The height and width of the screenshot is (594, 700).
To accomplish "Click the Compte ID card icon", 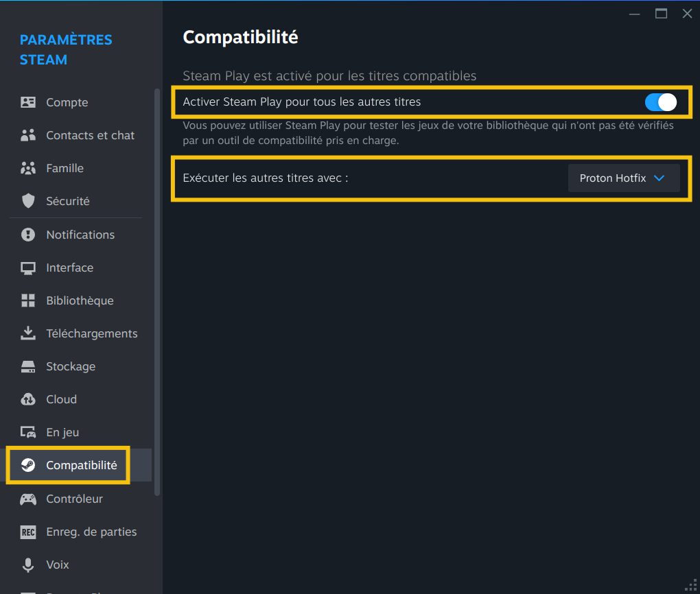I will (x=28, y=102).
